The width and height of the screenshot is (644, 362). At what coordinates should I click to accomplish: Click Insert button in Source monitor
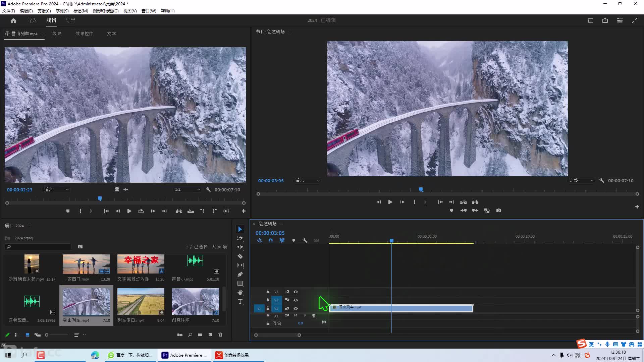(179, 211)
